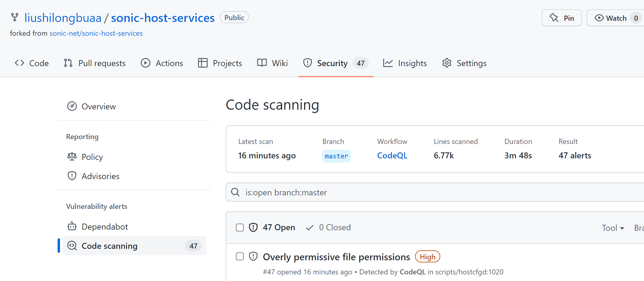Open the Tool filter dropdown
This screenshot has width=644, height=281.
pos(612,228)
